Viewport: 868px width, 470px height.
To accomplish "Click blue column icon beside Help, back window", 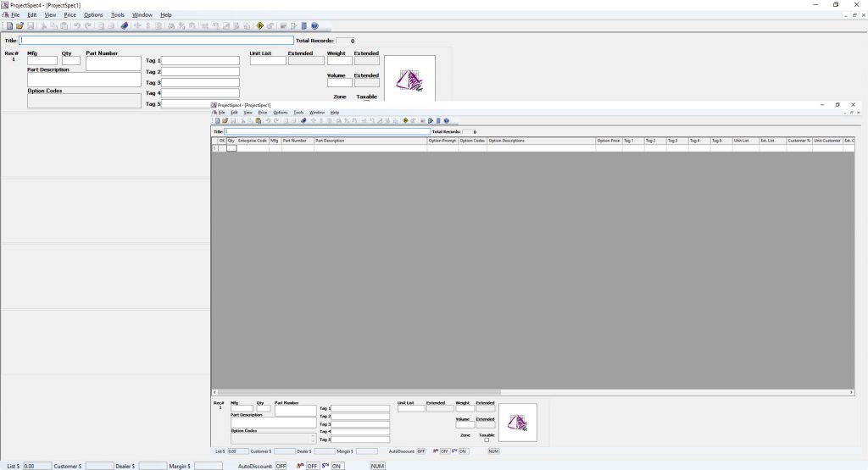I will click(x=304, y=26).
